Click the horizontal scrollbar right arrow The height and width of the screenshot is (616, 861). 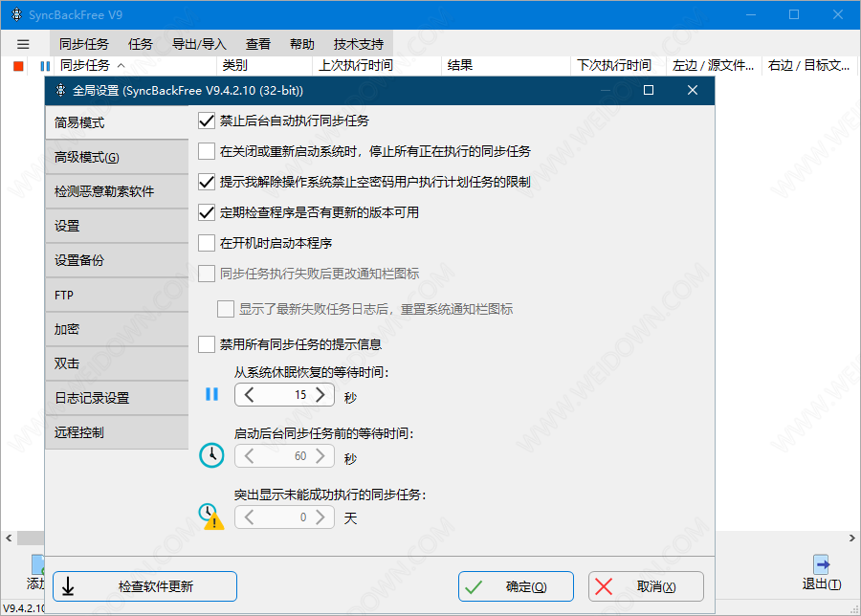[x=851, y=538]
